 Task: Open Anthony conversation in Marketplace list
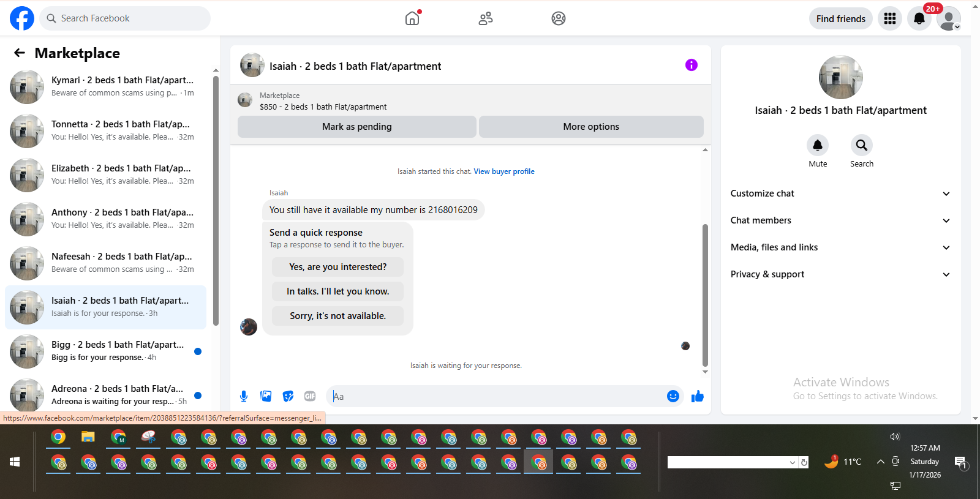105,219
